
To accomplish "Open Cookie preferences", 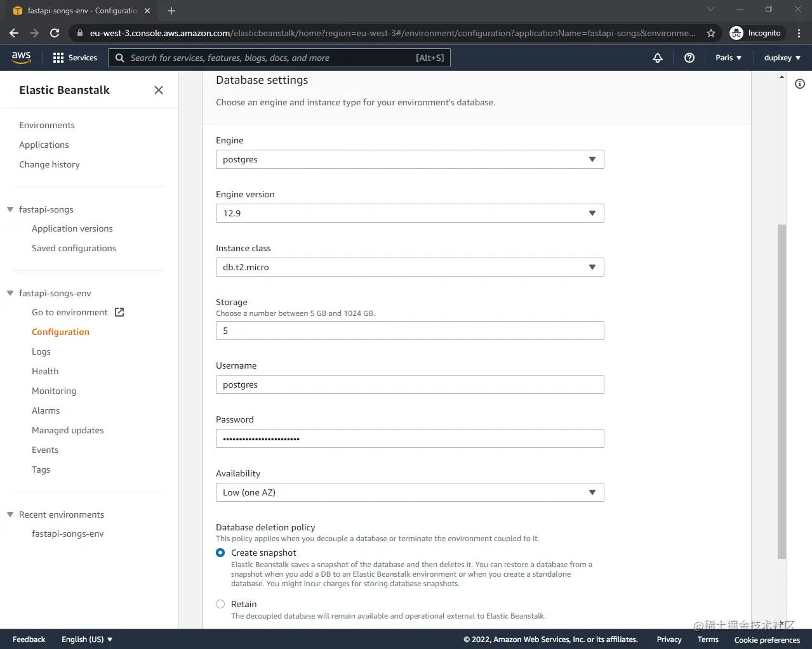I will [767, 639].
